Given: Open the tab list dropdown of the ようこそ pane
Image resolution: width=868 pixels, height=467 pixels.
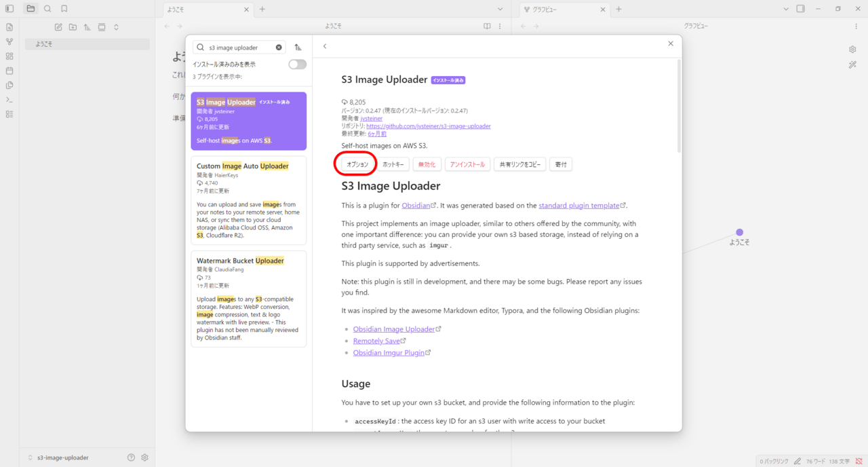Looking at the screenshot, I should [500, 10].
